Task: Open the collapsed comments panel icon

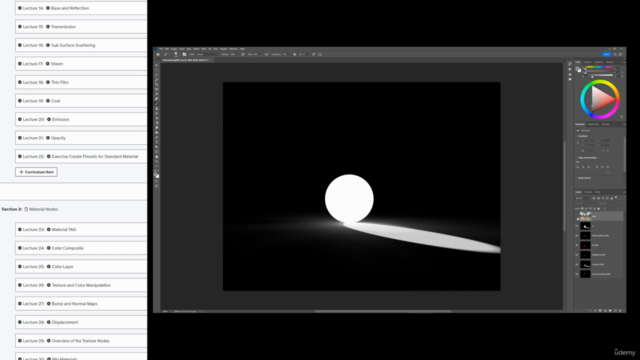Action: click(x=570, y=79)
